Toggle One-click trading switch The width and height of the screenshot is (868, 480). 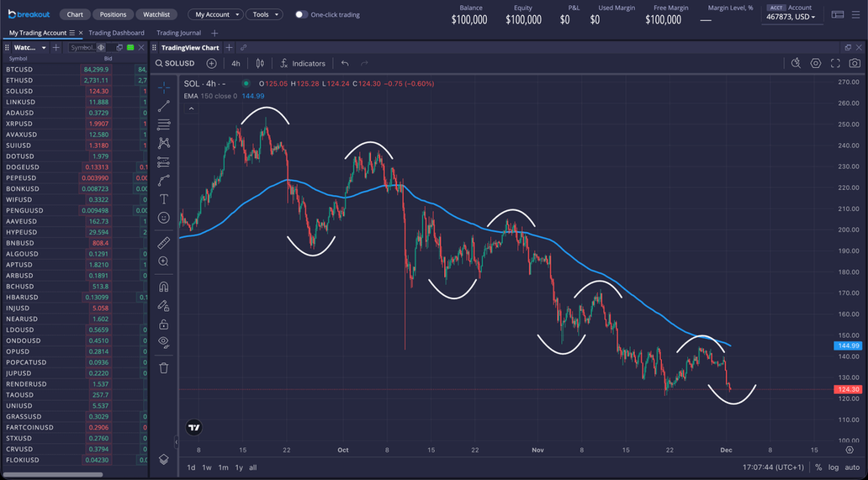click(300, 14)
